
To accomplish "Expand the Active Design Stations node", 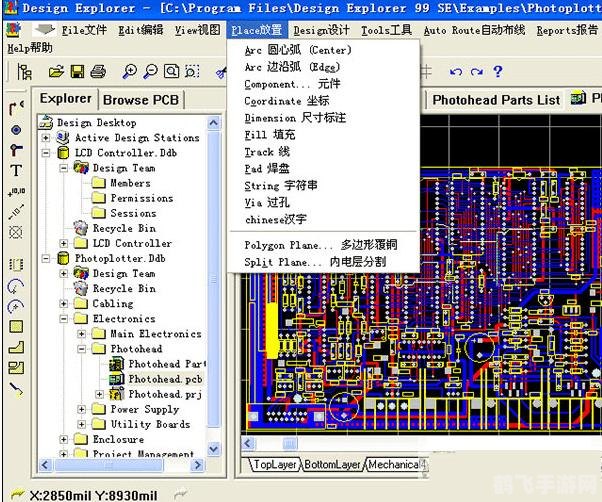I will [x=47, y=138].
